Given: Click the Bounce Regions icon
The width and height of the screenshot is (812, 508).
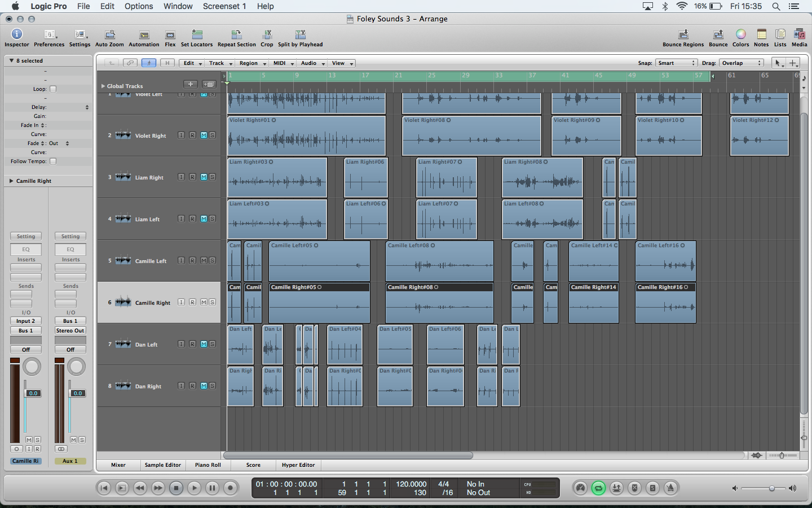Looking at the screenshot, I should click(683, 34).
